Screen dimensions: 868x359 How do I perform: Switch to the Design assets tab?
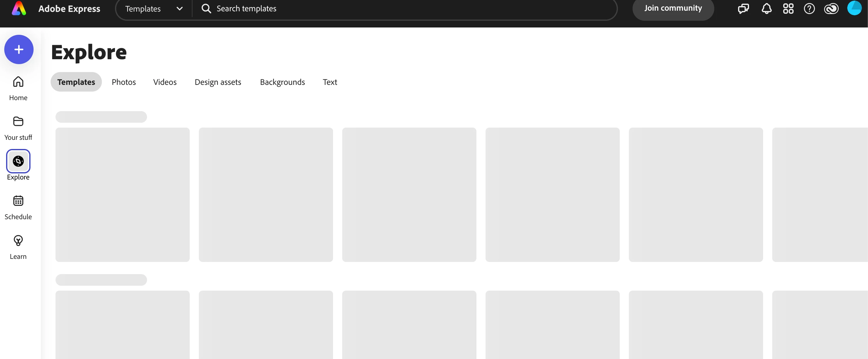[x=218, y=82]
